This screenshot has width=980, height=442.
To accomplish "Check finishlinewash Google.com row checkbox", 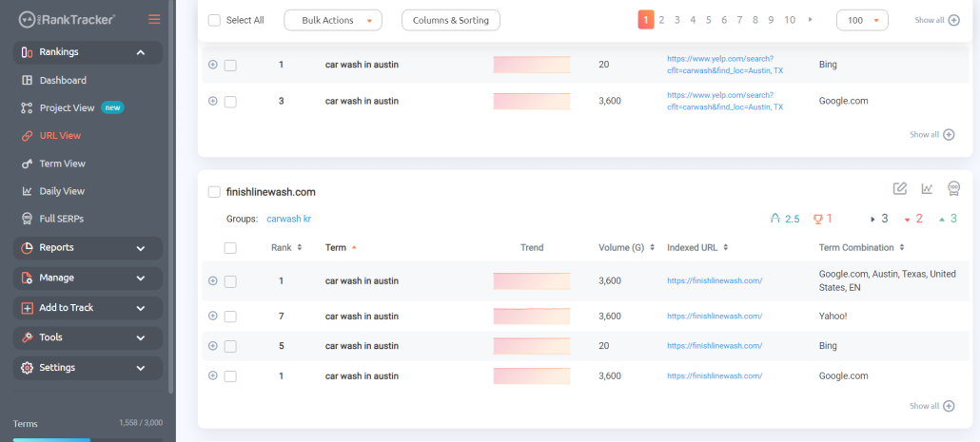I will coord(230,376).
